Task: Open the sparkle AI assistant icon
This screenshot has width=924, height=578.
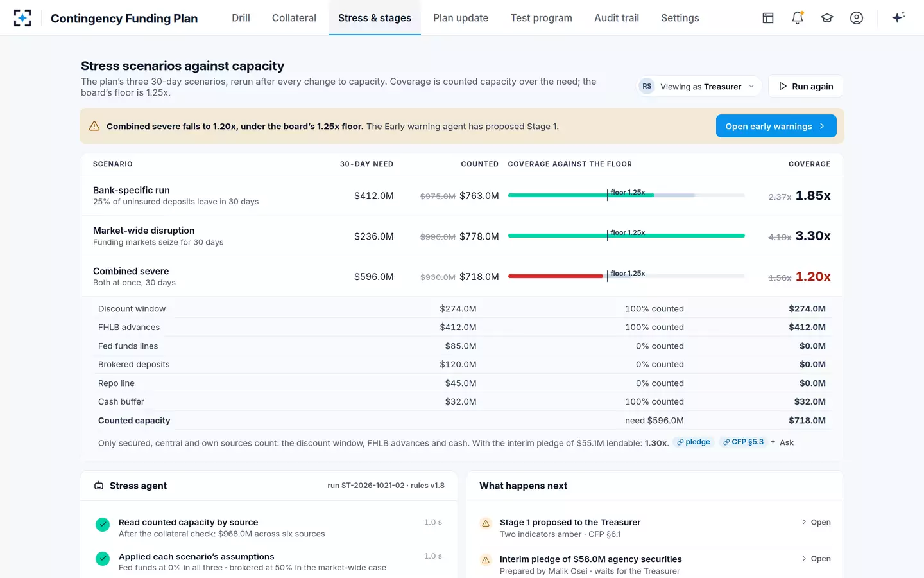Action: tap(898, 17)
